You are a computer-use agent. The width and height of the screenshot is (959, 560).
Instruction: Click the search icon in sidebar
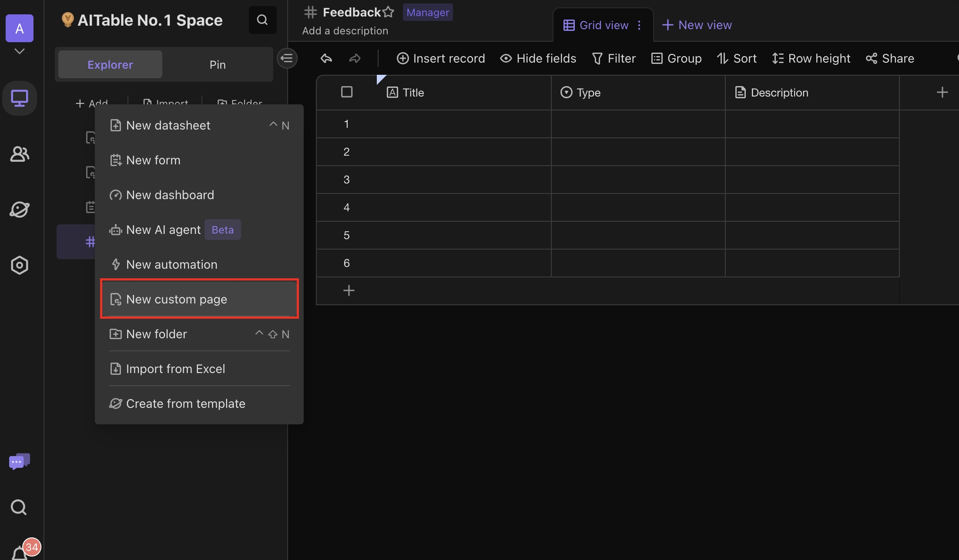click(x=19, y=507)
